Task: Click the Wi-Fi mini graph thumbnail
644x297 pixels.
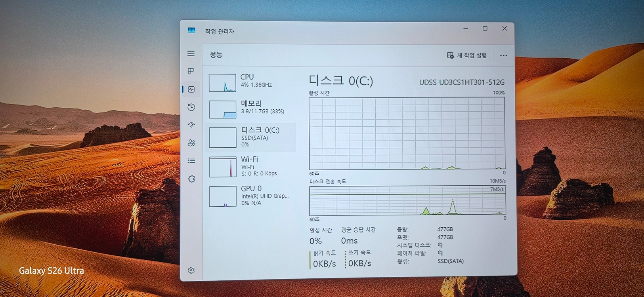Action: pos(223,167)
